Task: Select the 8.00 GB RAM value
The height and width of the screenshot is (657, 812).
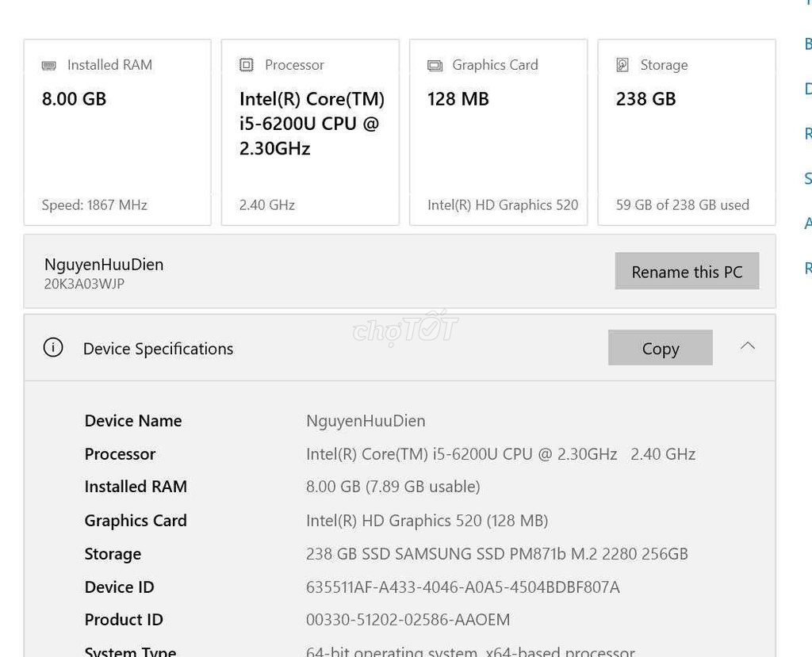Action: (x=74, y=98)
